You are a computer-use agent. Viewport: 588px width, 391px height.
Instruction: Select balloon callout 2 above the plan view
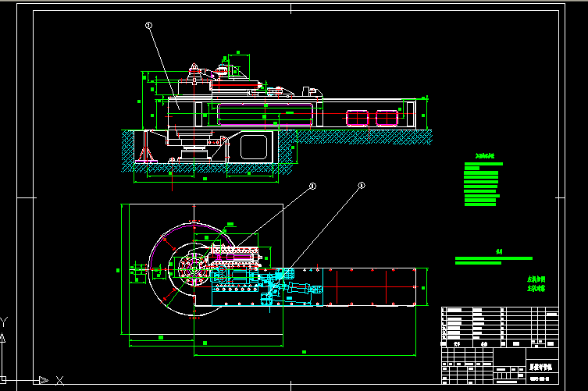(312, 187)
